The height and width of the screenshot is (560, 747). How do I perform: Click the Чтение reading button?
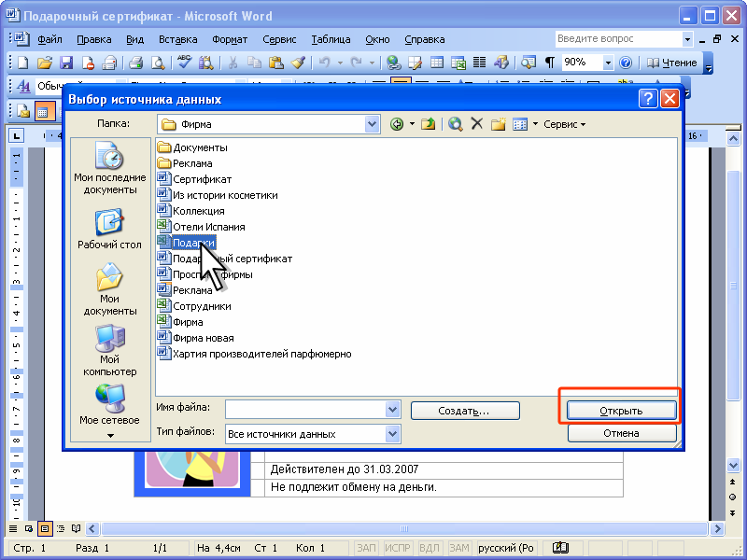pos(672,63)
